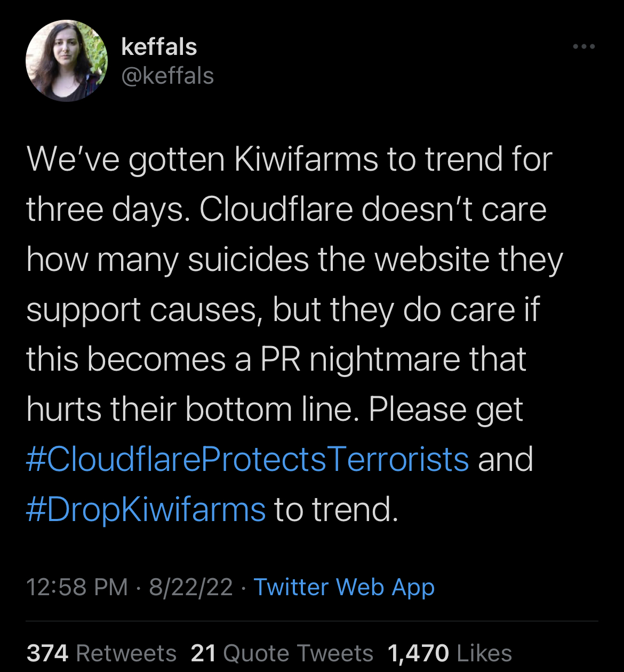Open the @keffals handle link
Screen dimensions: 624x672
[x=167, y=76]
